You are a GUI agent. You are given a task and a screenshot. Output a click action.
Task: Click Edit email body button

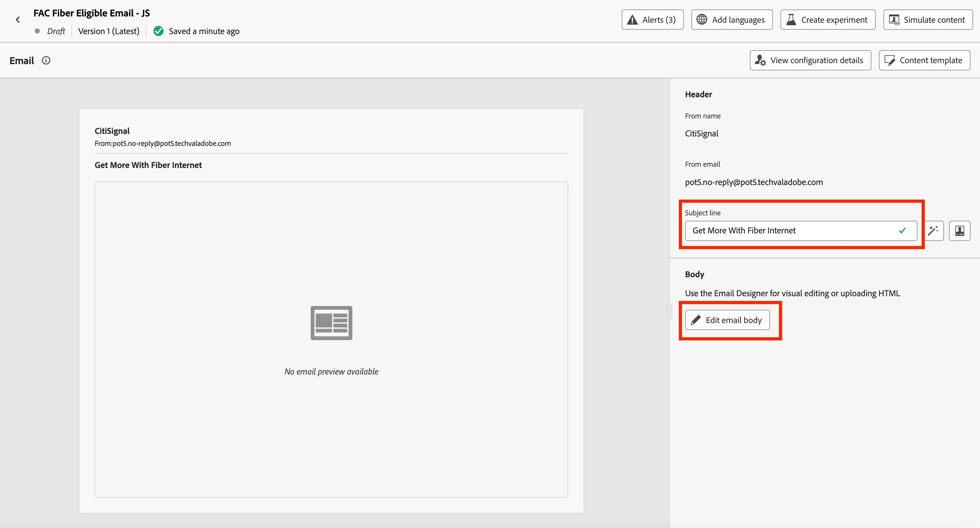point(727,320)
